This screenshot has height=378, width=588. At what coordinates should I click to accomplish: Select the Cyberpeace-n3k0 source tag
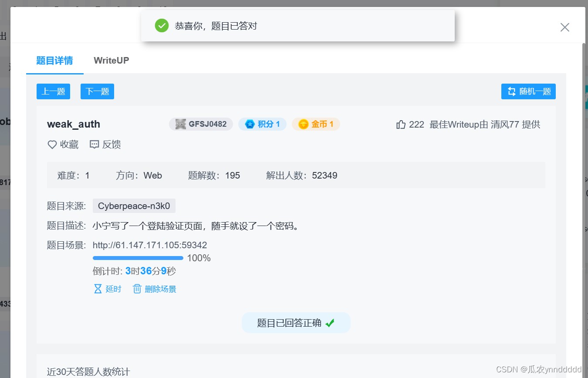134,206
